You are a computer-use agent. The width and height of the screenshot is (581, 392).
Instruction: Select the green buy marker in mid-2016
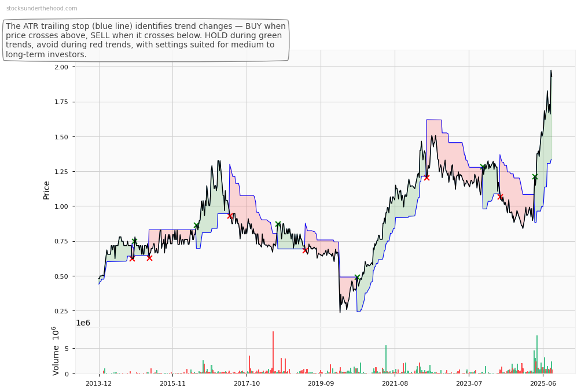pyautogui.click(x=196, y=225)
